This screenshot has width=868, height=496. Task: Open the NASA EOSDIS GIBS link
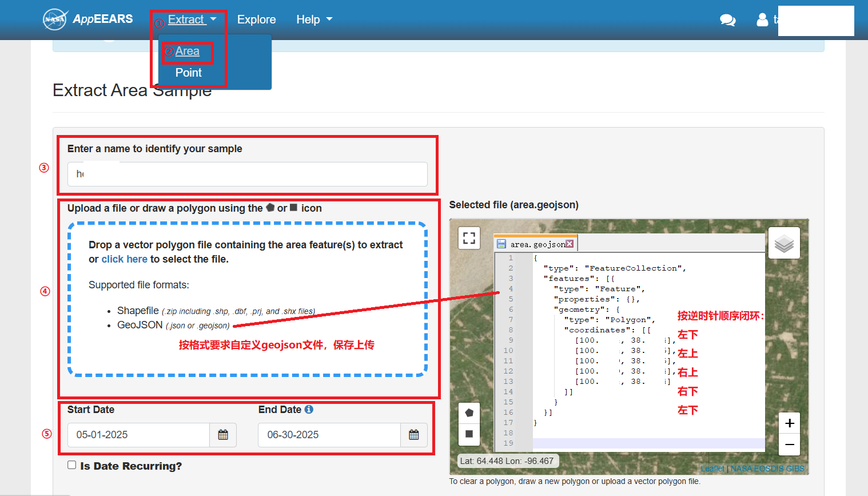767,469
